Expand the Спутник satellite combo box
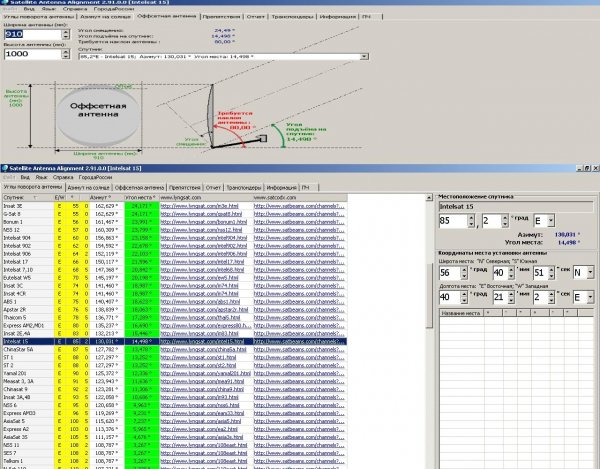The width and height of the screenshot is (600, 469). 364,57
